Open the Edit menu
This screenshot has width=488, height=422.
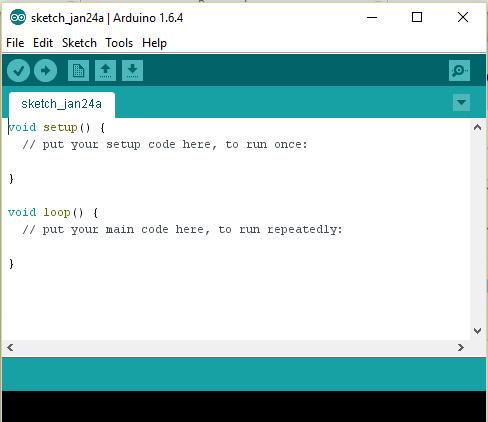43,43
